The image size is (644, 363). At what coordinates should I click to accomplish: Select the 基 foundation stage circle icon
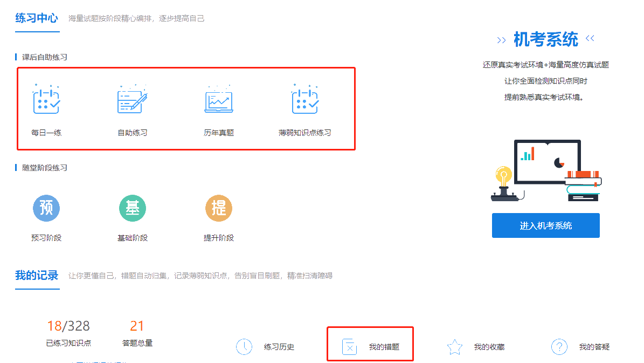pos(132,208)
